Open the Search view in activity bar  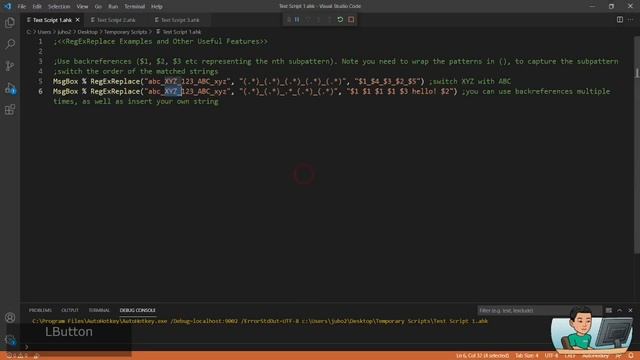(10, 44)
